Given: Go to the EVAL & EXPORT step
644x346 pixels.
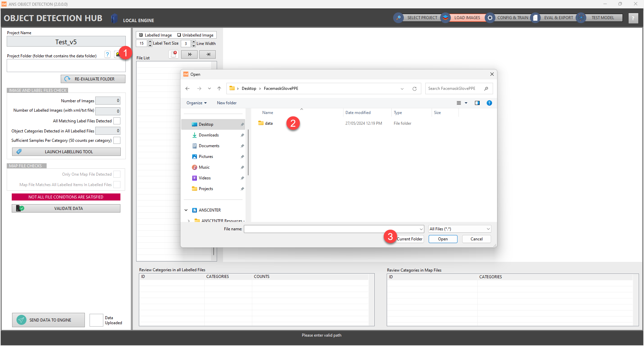Looking at the screenshot, I should click(554, 18).
